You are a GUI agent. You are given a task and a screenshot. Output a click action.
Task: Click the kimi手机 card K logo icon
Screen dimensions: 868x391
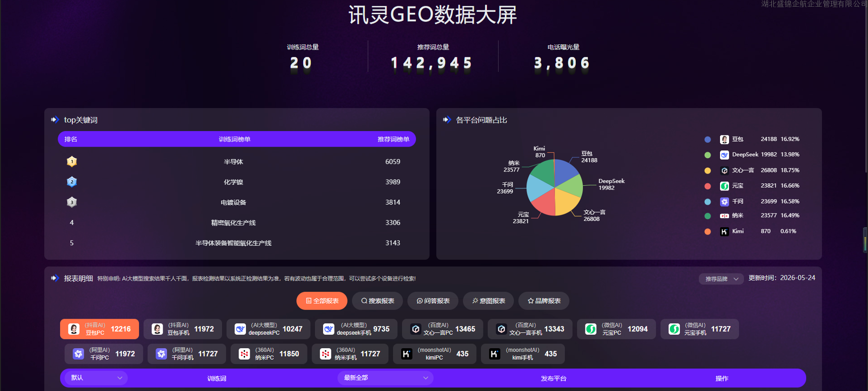(494, 354)
